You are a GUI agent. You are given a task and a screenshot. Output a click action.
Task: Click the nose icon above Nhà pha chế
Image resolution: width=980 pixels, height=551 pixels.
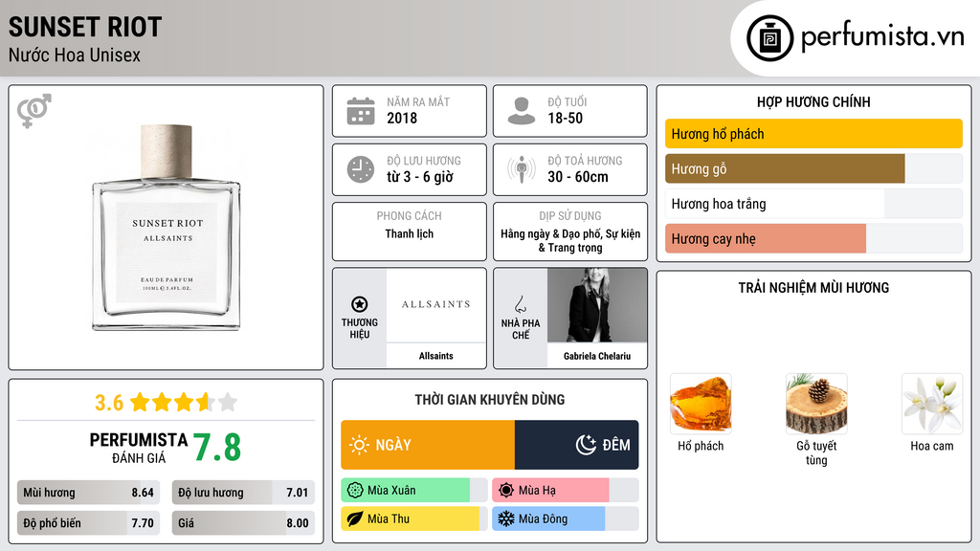[520, 304]
